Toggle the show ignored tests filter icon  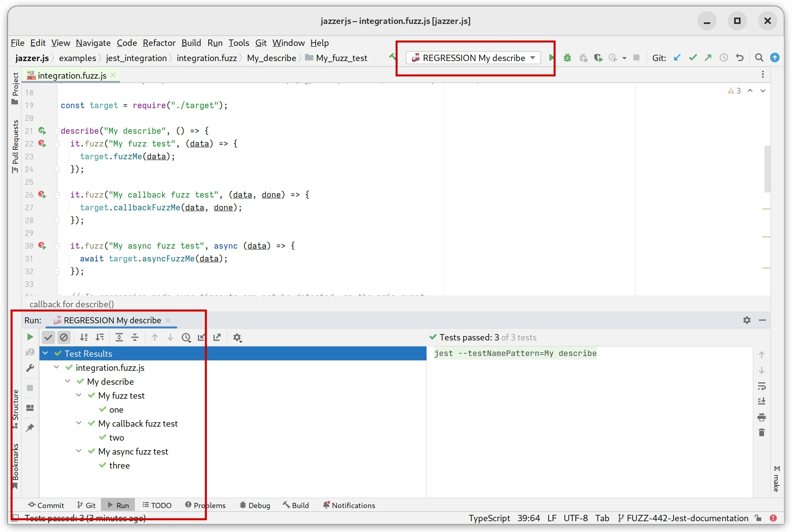[x=63, y=337]
